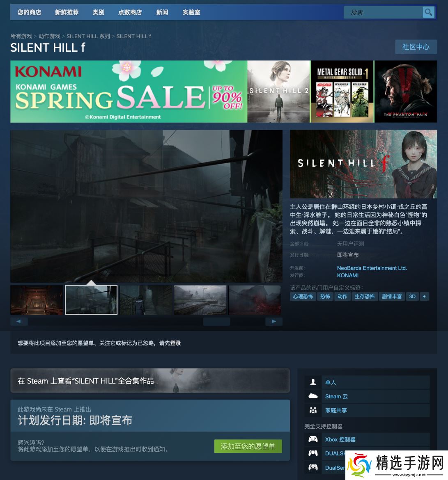The height and width of the screenshot is (480, 448).
Task: Click the right arrow under screenshot thumbnails
Action: point(273,321)
